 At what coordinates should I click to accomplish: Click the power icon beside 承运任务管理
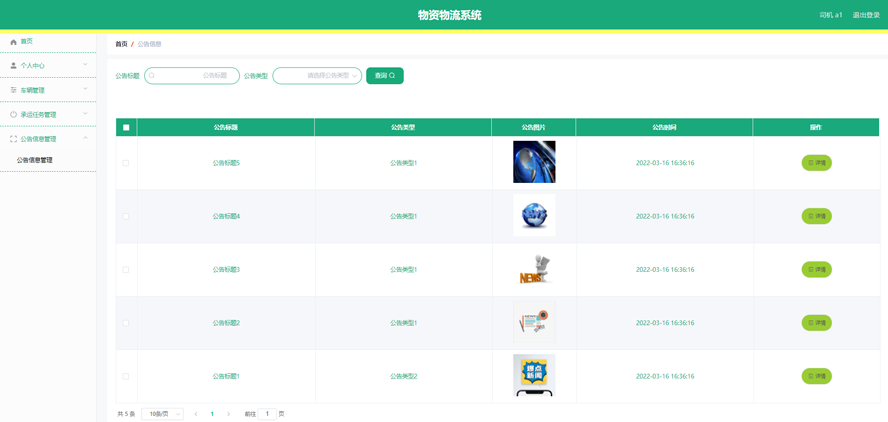14,114
